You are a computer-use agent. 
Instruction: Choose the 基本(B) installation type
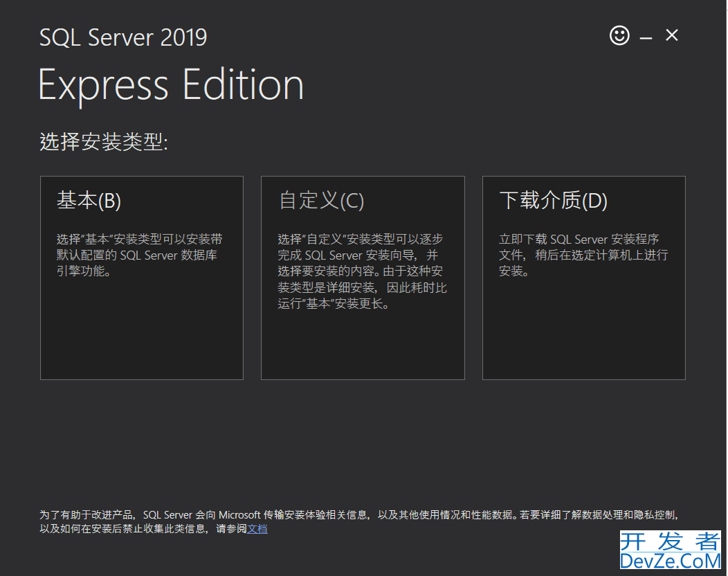(x=142, y=278)
